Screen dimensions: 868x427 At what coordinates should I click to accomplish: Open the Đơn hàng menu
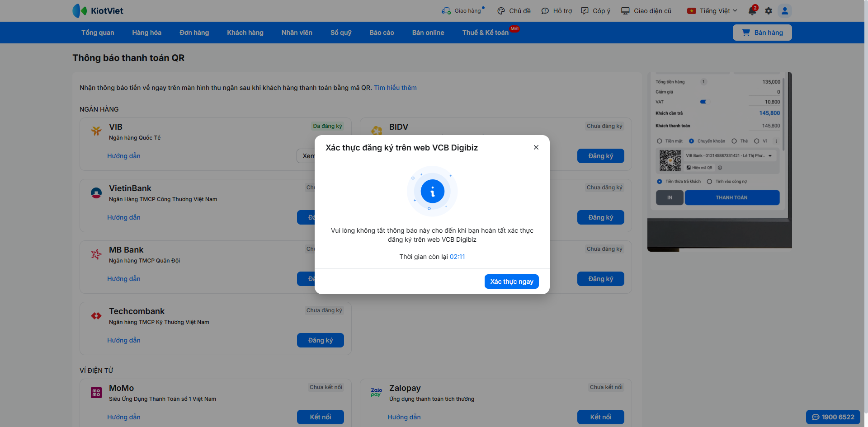194,33
